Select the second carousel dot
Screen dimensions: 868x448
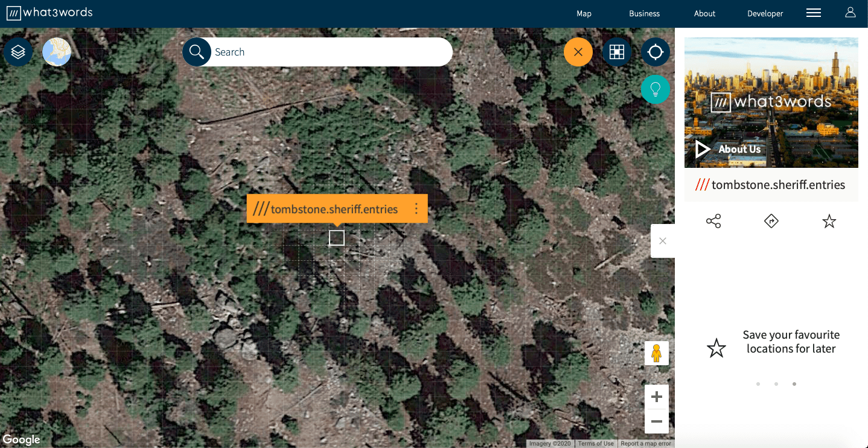tap(776, 384)
